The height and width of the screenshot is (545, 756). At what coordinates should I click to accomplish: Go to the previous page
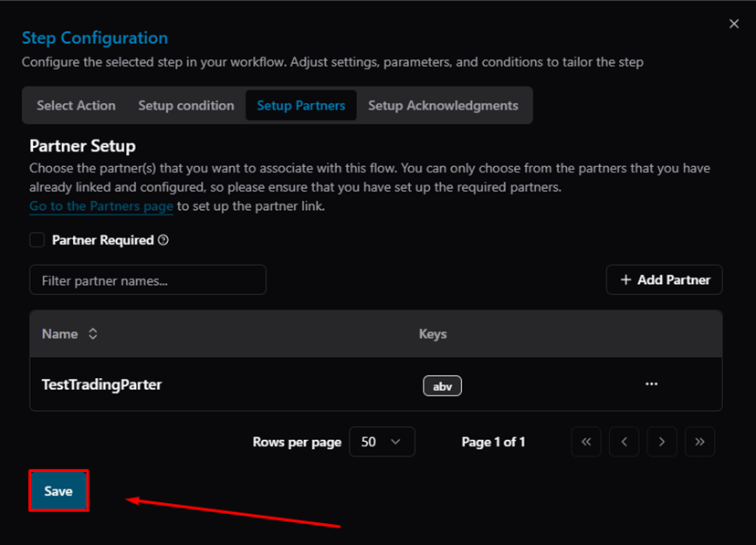624,442
